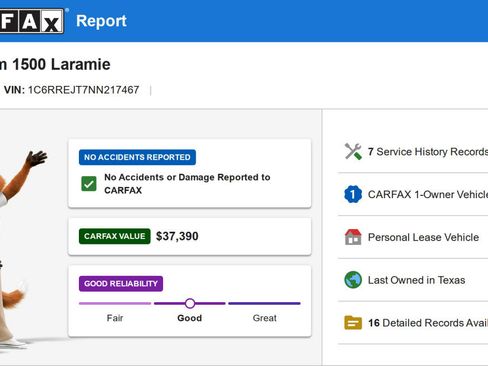Open 7 Service History Records
Viewport: 488px width, 366px height.
pos(413,152)
